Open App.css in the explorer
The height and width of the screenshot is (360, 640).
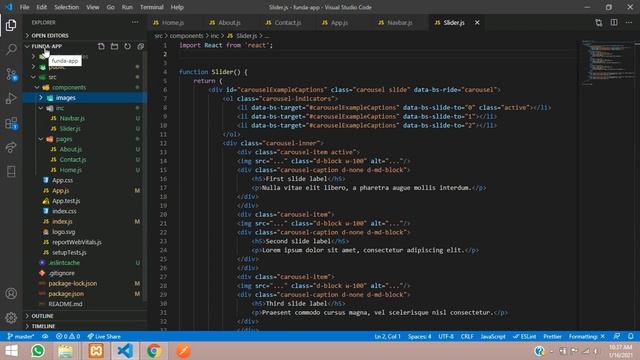[x=62, y=180]
